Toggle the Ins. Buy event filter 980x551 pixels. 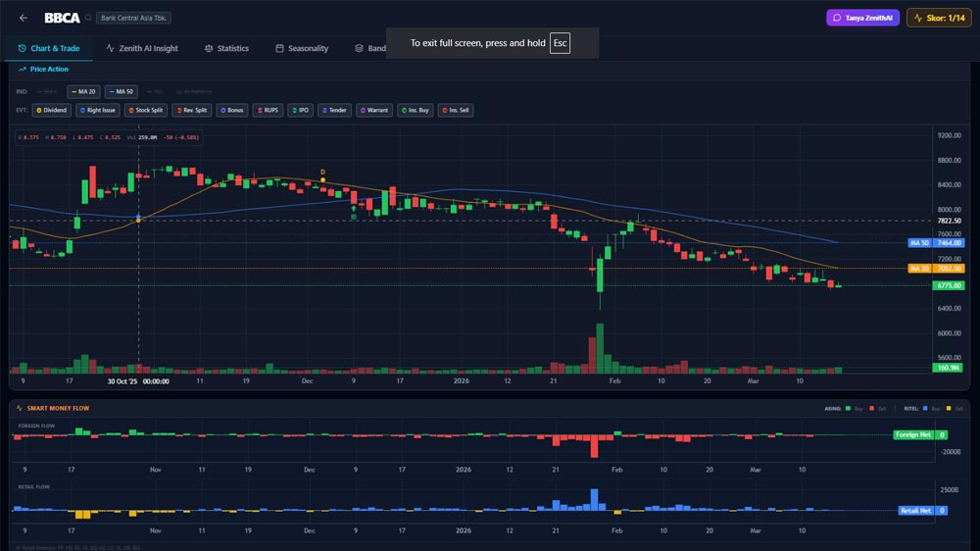(415, 110)
